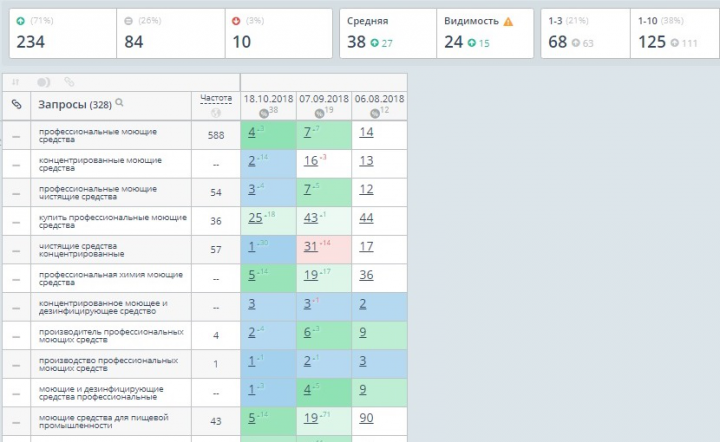The height and width of the screenshot is (442, 720).
Task: Open position 12 for 'профессиональные моющие чистящие средства'
Action: 366,189
